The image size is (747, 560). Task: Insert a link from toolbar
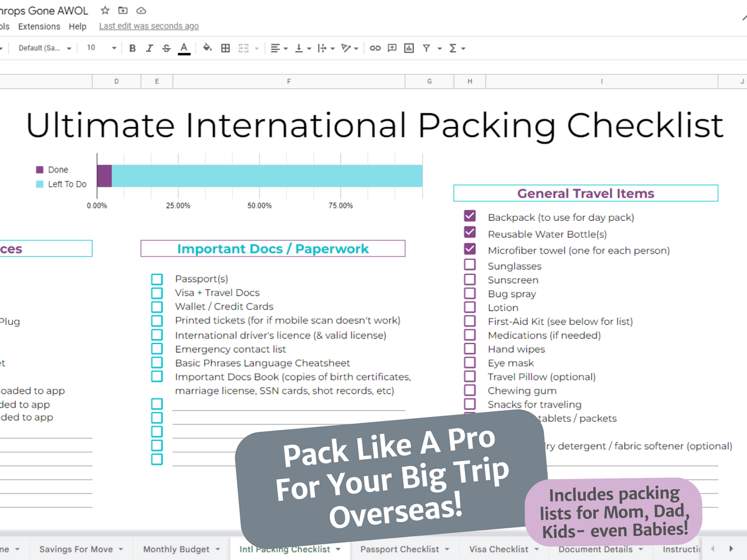click(375, 48)
